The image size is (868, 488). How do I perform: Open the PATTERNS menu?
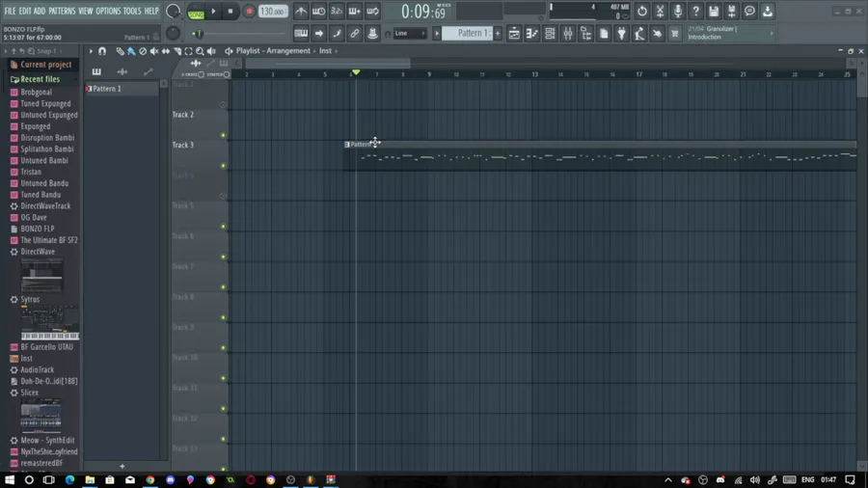click(x=62, y=11)
